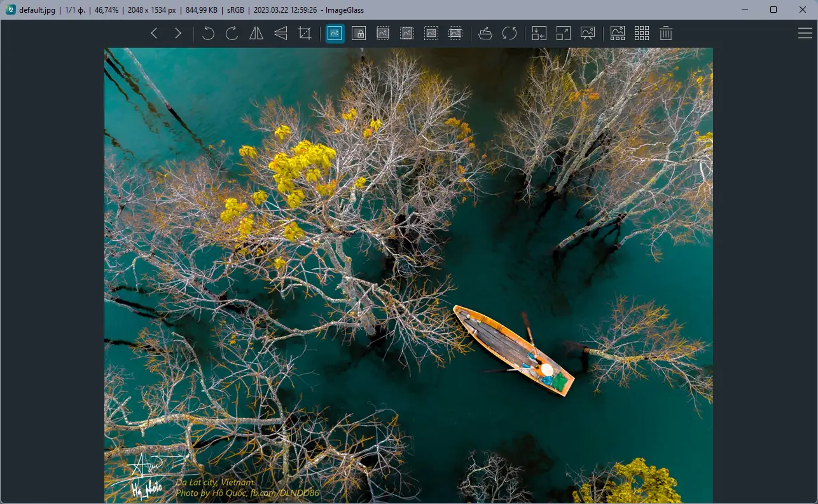Flip the image vertically
This screenshot has width=818, height=504.
click(x=281, y=34)
